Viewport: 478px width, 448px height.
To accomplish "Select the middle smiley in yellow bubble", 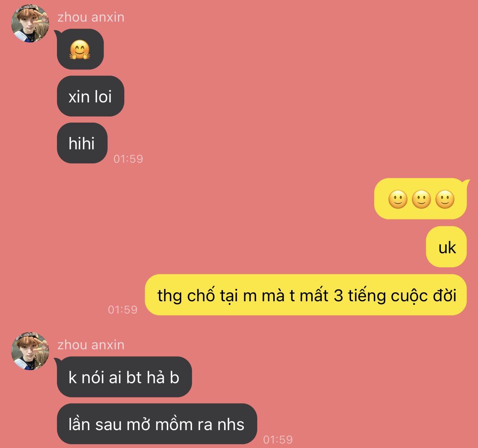I will pos(421,199).
